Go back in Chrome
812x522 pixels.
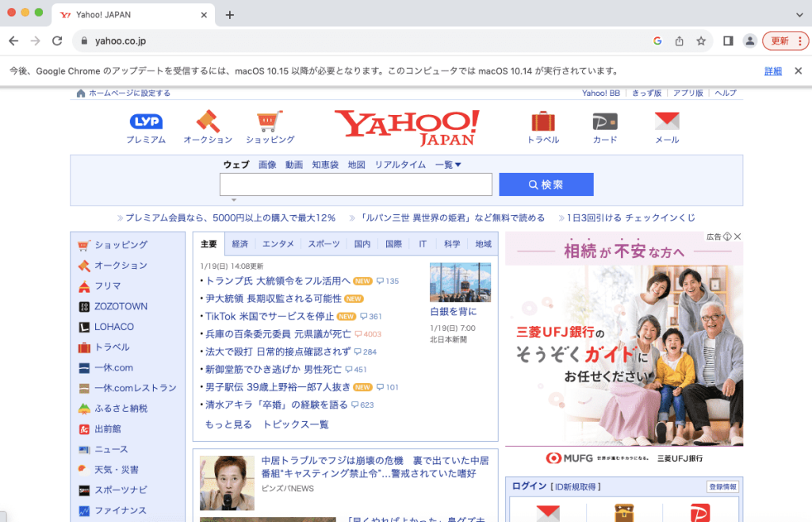pyautogui.click(x=13, y=41)
